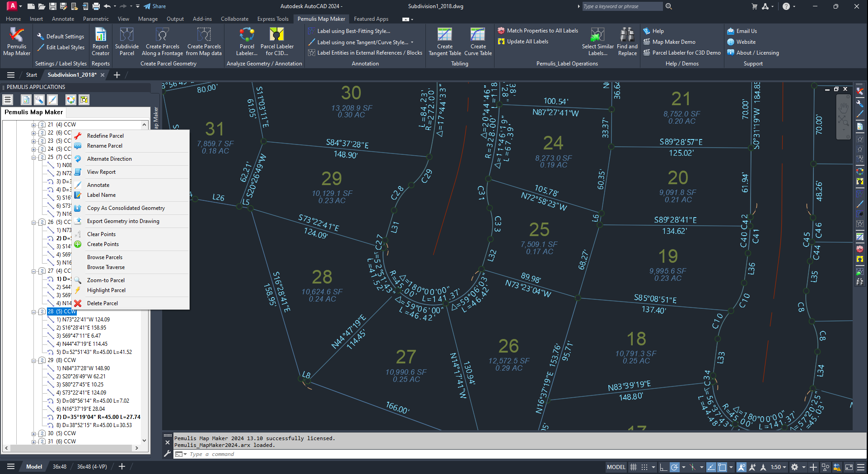Click the wrench settings icon in Pemulis palette
The image size is (868, 474).
(39, 100)
